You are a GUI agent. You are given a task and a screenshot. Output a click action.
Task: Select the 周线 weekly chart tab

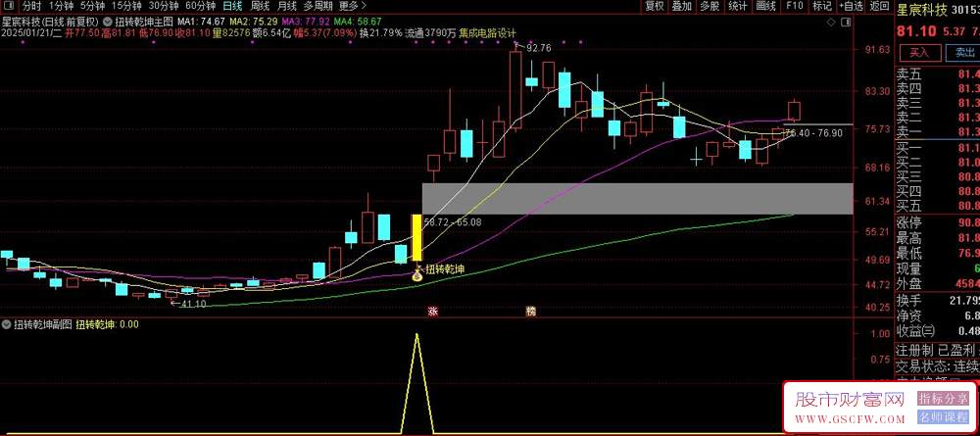pos(260,6)
